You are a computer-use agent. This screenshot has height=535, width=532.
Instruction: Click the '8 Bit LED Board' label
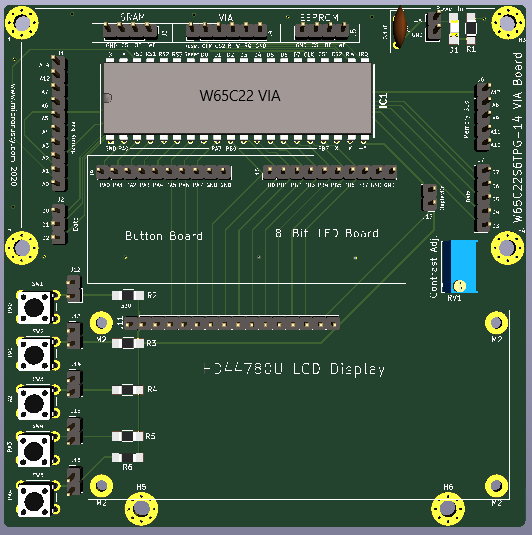click(327, 233)
